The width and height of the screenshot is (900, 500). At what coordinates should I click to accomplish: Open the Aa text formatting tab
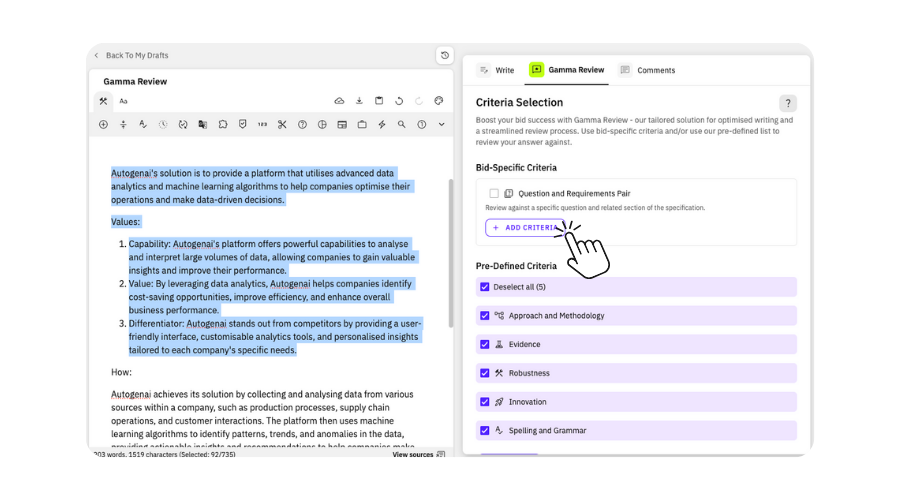[123, 101]
